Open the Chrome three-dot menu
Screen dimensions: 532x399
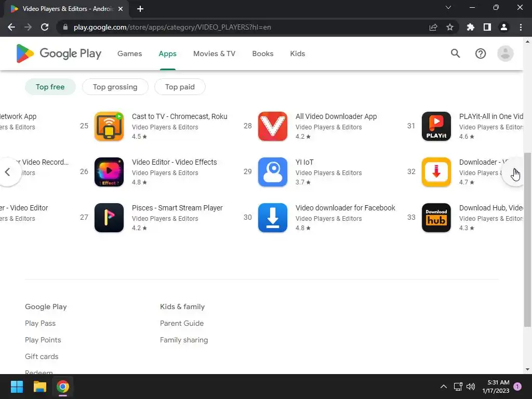point(521,27)
